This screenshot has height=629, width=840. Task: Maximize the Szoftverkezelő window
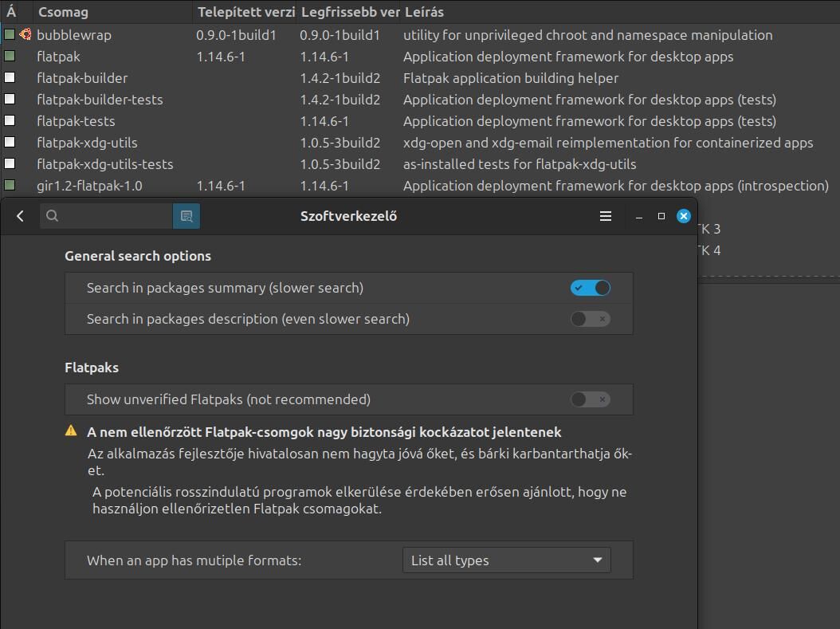pyautogui.click(x=661, y=216)
